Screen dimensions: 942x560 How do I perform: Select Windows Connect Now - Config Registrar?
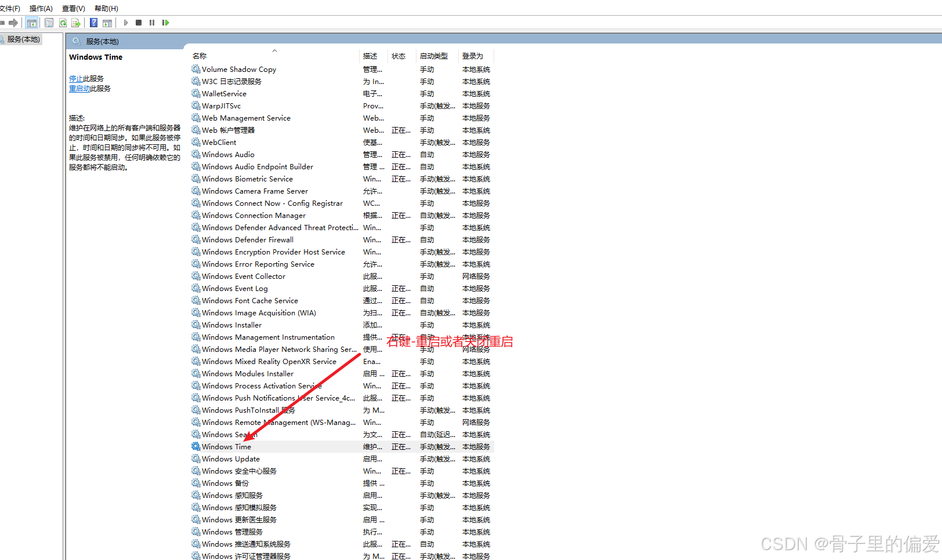pos(342,203)
